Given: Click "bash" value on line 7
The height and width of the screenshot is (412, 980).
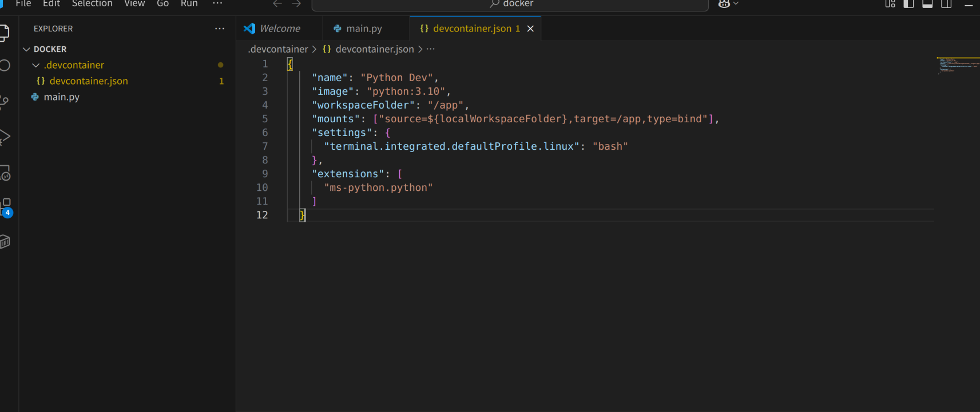Looking at the screenshot, I should coord(610,146).
